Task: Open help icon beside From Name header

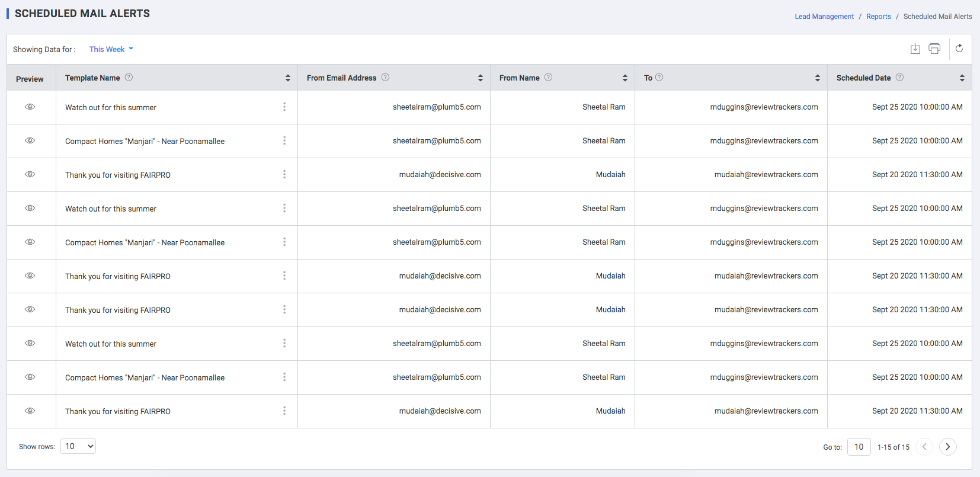Action: tap(548, 77)
